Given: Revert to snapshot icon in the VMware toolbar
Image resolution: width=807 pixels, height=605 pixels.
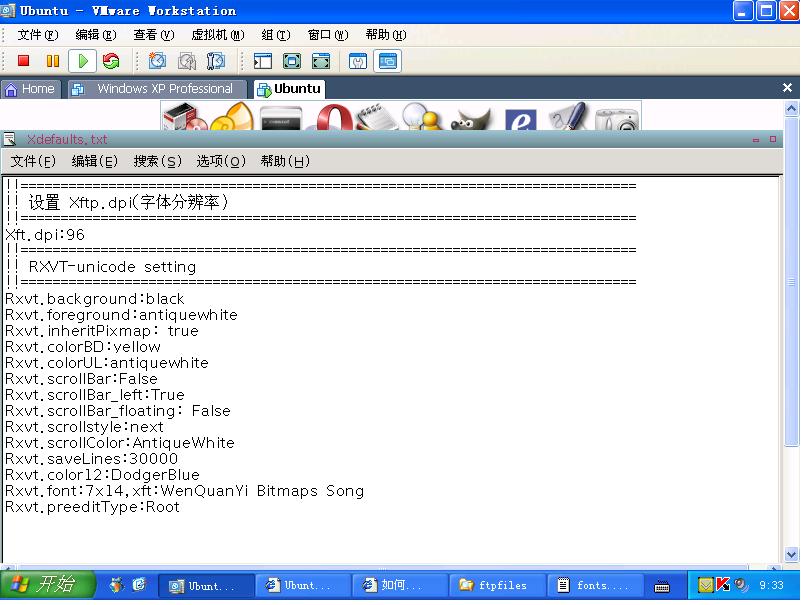Looking at the screenshot, I should coord(187,61).
